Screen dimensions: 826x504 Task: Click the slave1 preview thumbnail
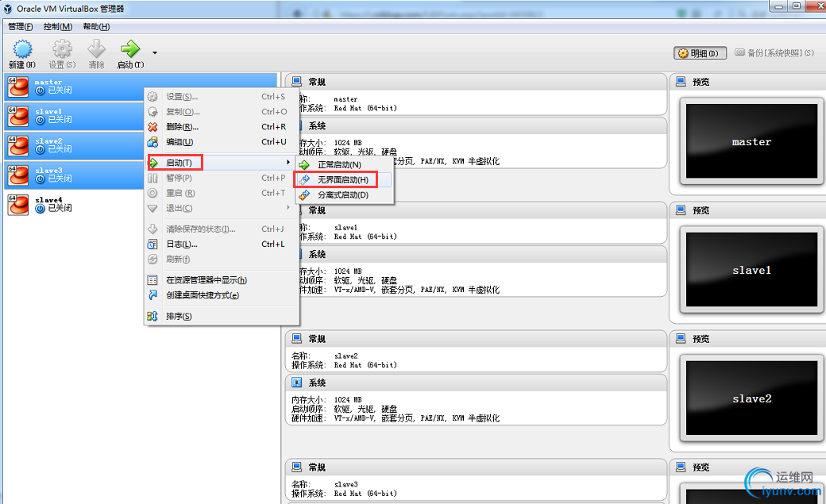pos(751,270)
